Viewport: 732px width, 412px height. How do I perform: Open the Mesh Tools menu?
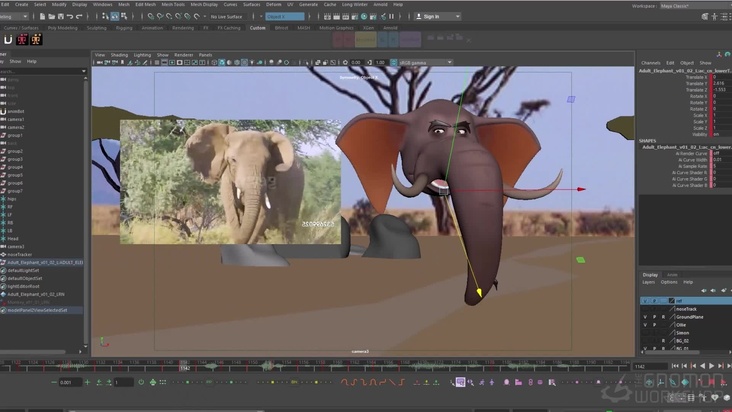[x=173, y=4]
